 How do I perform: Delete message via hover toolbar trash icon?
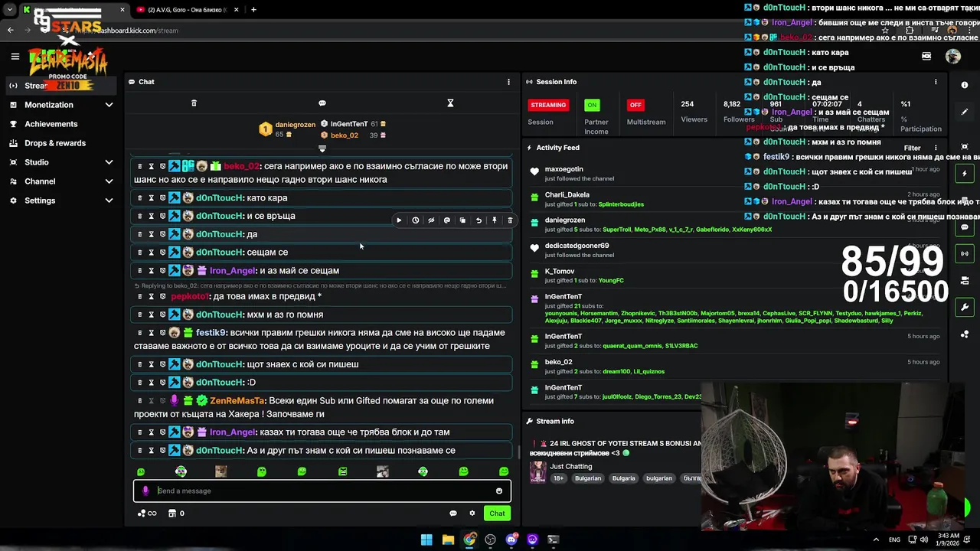510,220
